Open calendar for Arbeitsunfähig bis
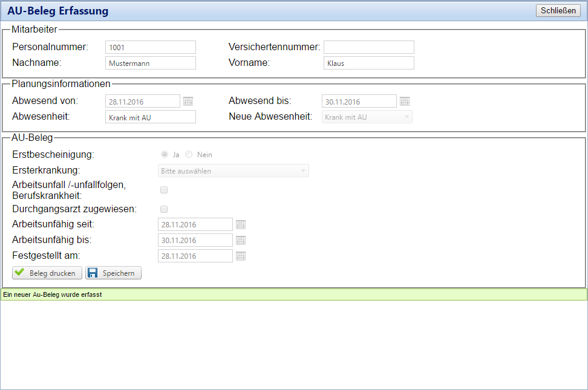 pos(241,241)
